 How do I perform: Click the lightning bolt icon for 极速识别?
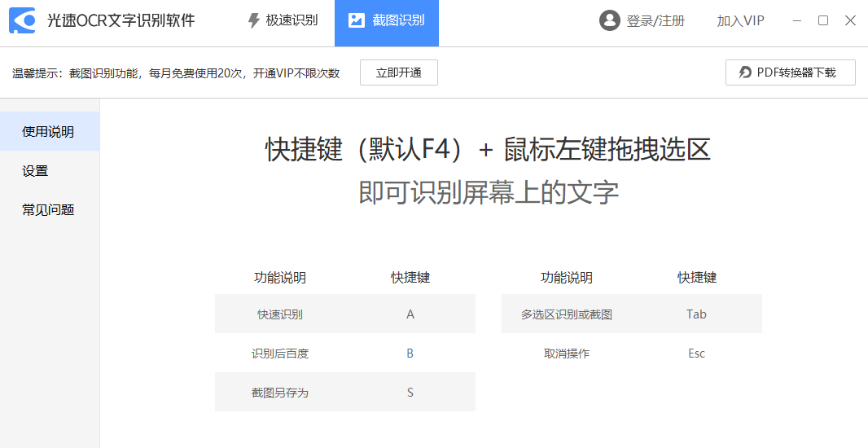click(253, 21)
